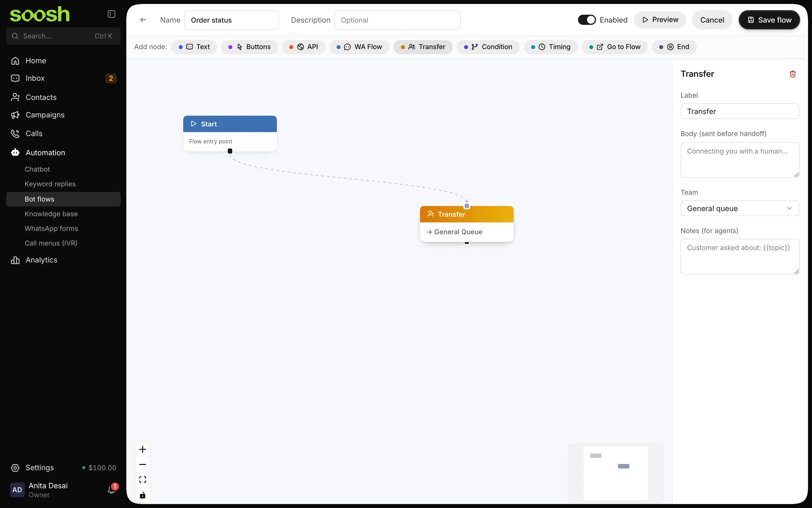The image size is (812, 508).
Task: Add a Buttons node
Action: click(x=249, y=47)
